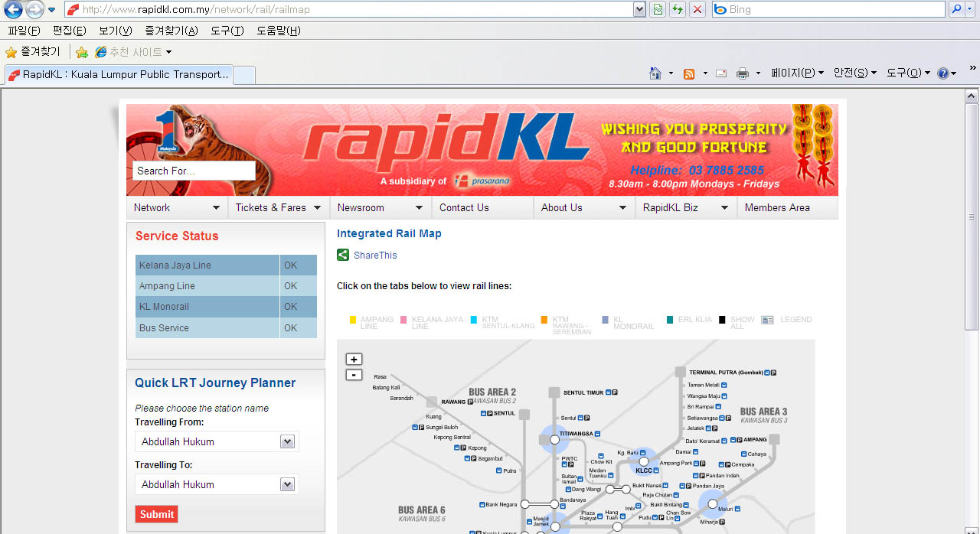Expand the Travelling To station dropdown
The width and height of the screenshot is (980, 534).
[287, 484]
